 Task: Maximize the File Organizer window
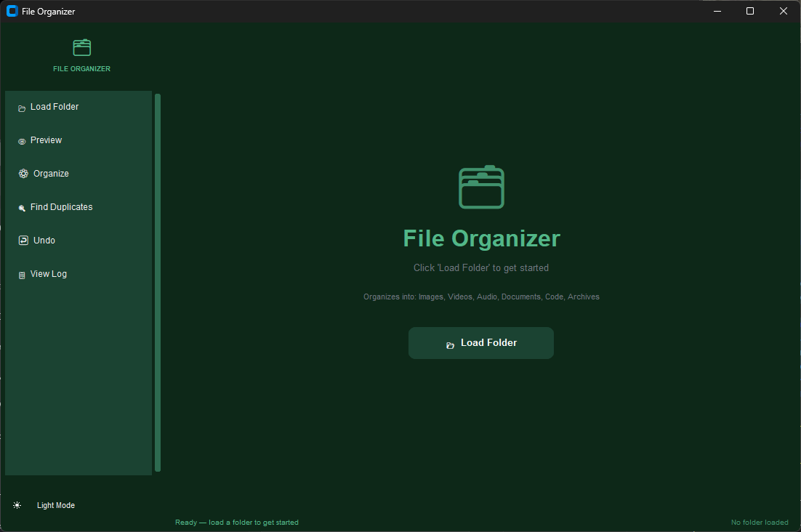(750, 11)
